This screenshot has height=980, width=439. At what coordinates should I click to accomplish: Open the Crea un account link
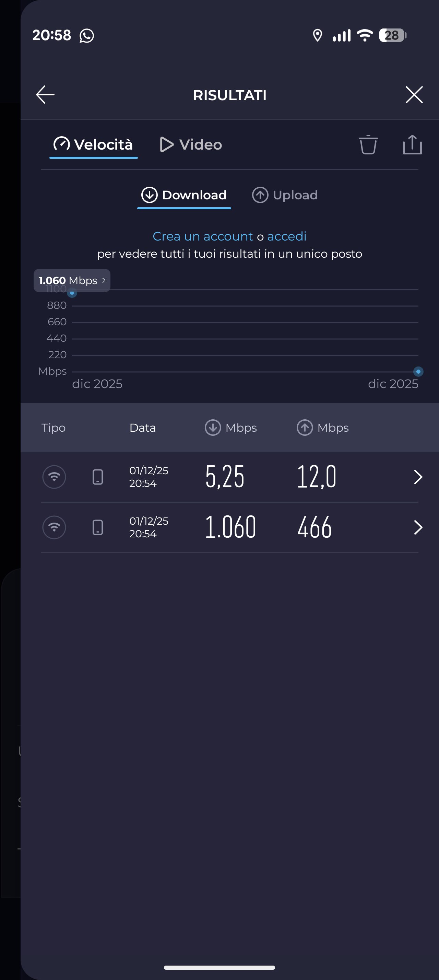[x=203, y=236]
